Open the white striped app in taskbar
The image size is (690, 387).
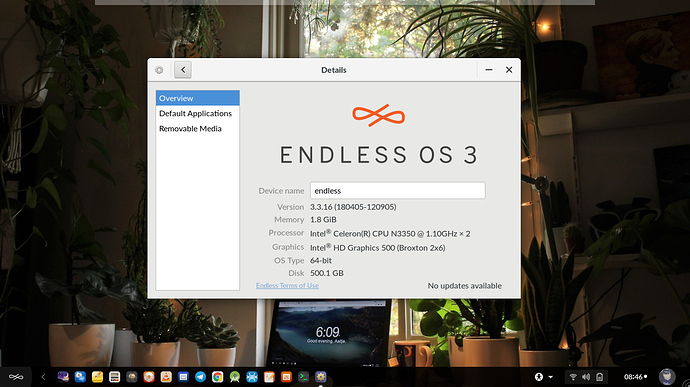tap(114, 377)
